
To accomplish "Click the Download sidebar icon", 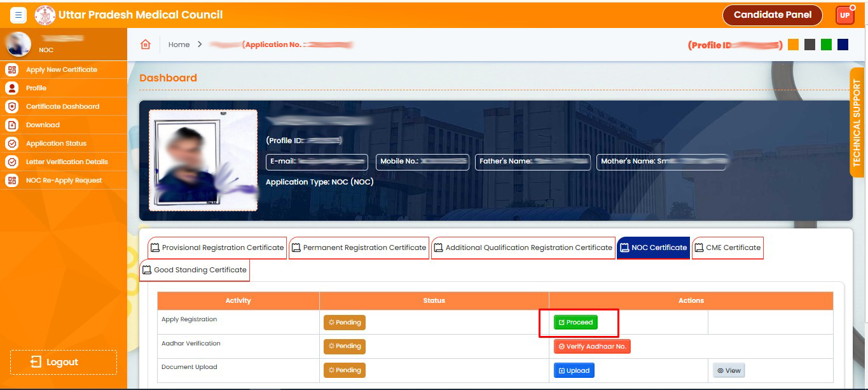I will pyautogui.click(x=11, y=125).
